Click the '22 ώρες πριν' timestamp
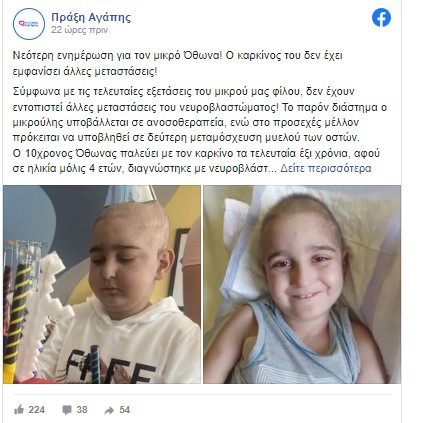 (79, 30)
